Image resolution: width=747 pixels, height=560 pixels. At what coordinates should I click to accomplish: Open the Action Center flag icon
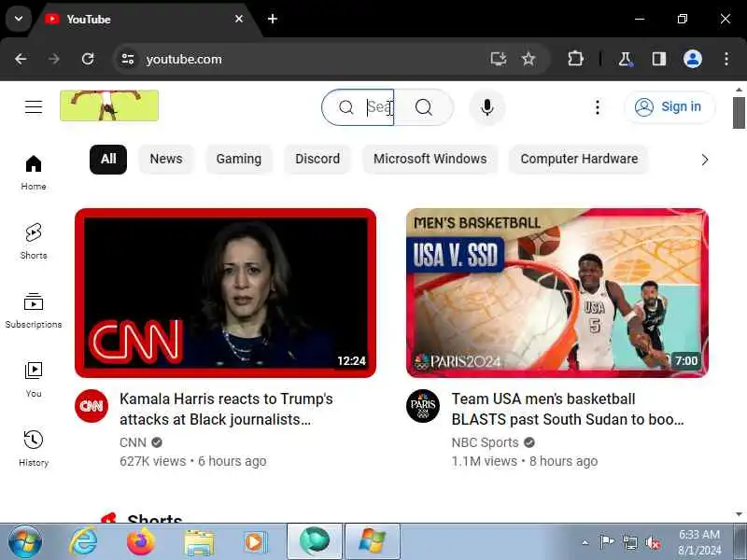tap(606, 542)
